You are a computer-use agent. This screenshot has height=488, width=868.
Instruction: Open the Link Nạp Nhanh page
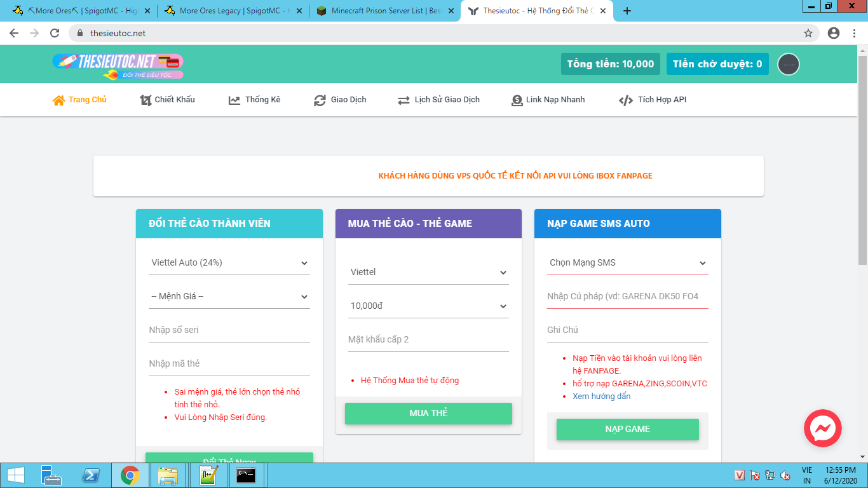tap(548, 100)
